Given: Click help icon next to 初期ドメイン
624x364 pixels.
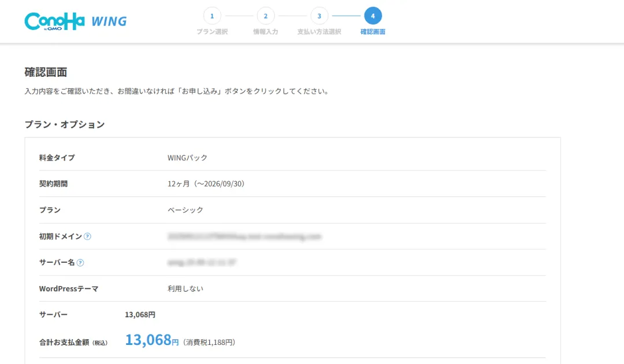Looking at the screenshot, I should pos(88,236).
